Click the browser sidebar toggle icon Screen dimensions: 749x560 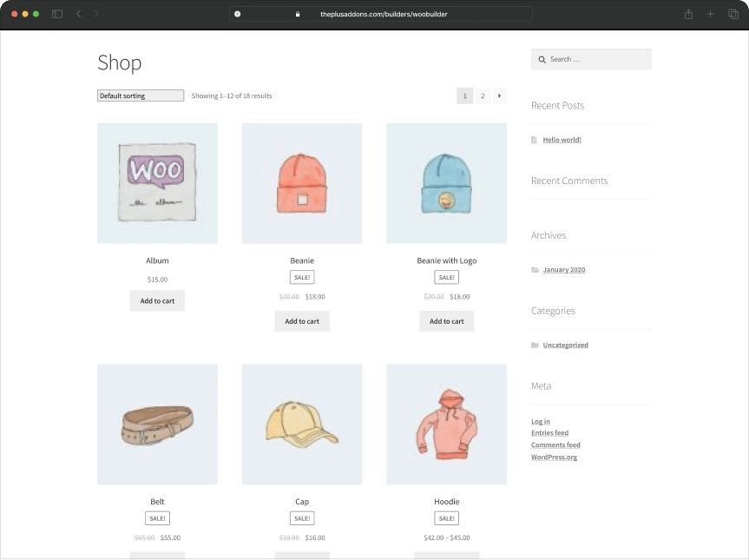click(x=56, y=14)
